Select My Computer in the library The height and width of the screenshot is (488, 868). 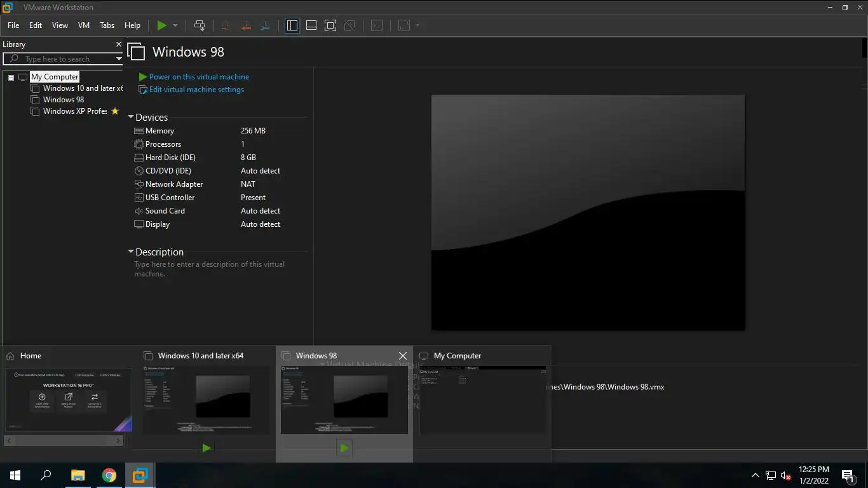coord(55,77)
